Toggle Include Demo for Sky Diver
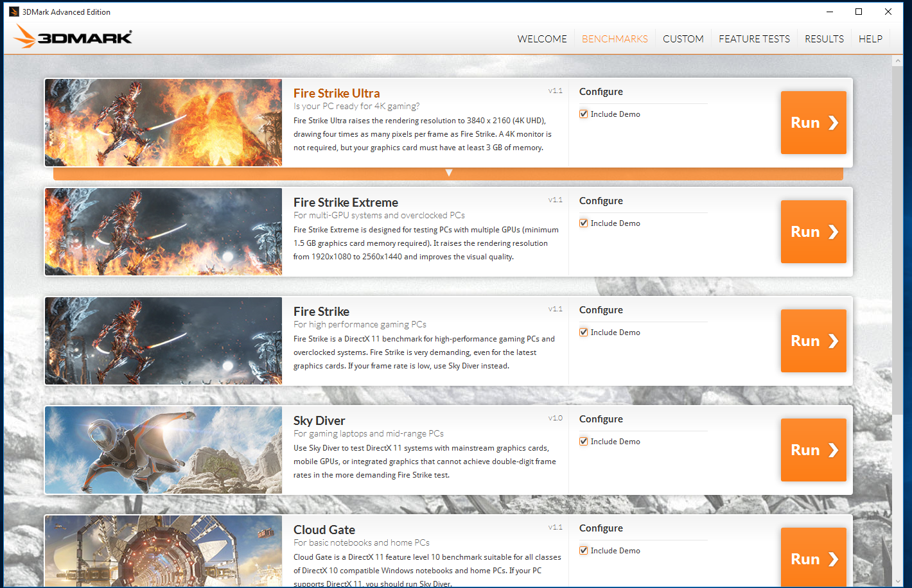 (x=584, y=442)
